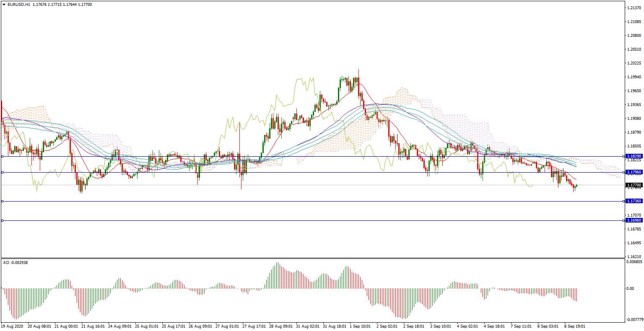
Task: Click the current price tag 1.17700
Action: [x=634, y=185]
